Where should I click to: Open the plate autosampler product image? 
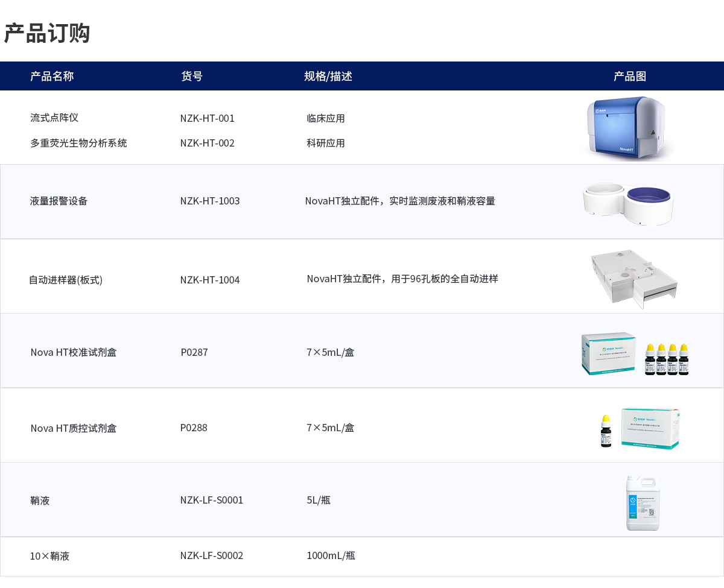point(634,279)
